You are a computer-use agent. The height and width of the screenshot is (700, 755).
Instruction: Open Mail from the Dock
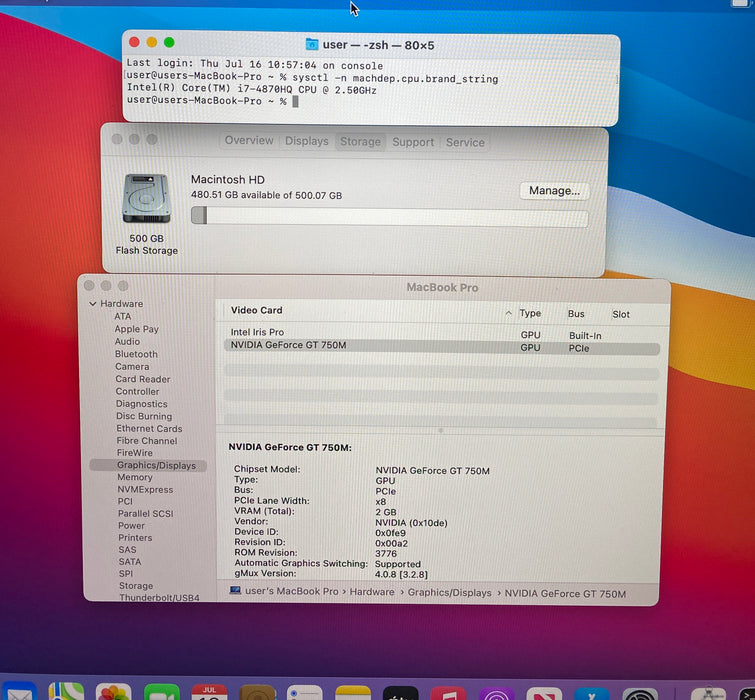(19, 692)
